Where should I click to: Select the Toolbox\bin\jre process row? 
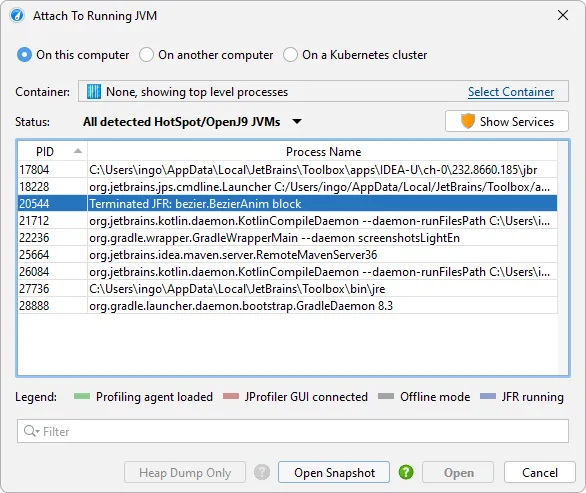tap(287, 289)
